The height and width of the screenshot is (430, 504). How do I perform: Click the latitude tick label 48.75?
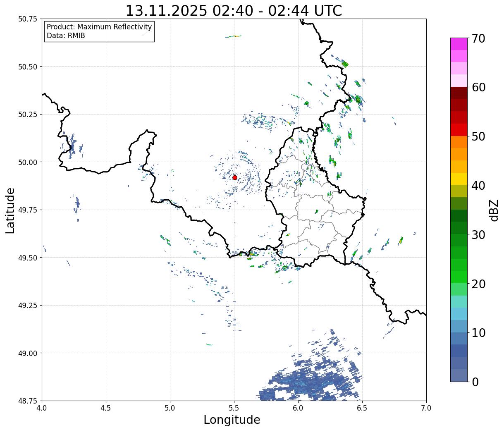27,401
